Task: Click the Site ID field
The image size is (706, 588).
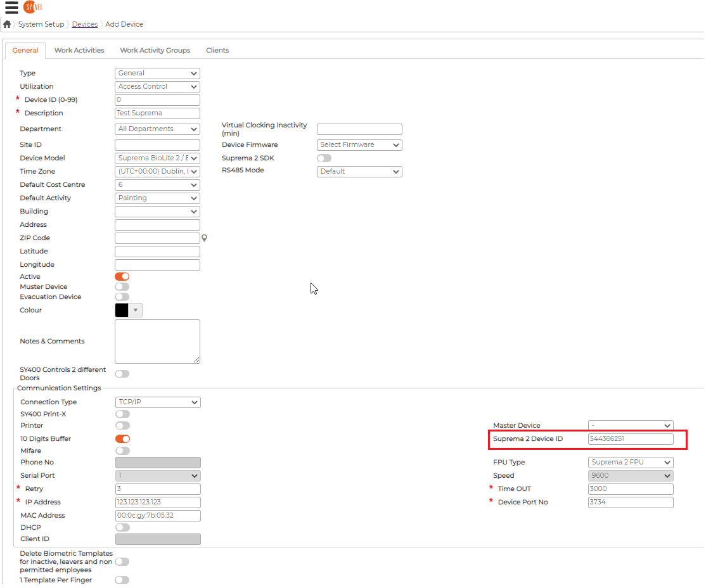Action: [157, 144]
